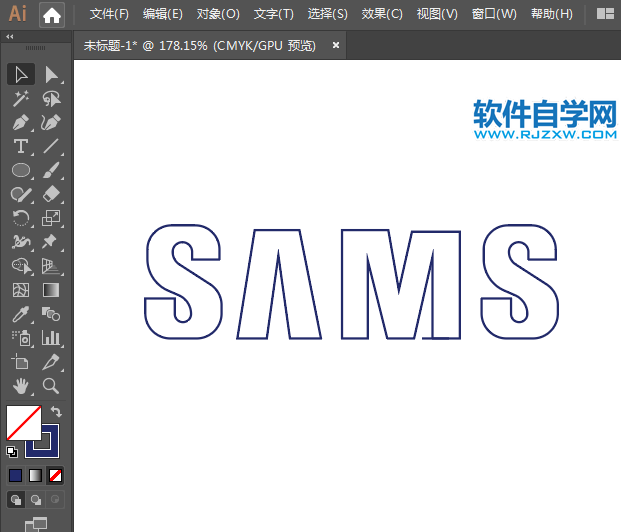Close the 未标题-1 document tab
621x532 pixels.
coord(336,46)
